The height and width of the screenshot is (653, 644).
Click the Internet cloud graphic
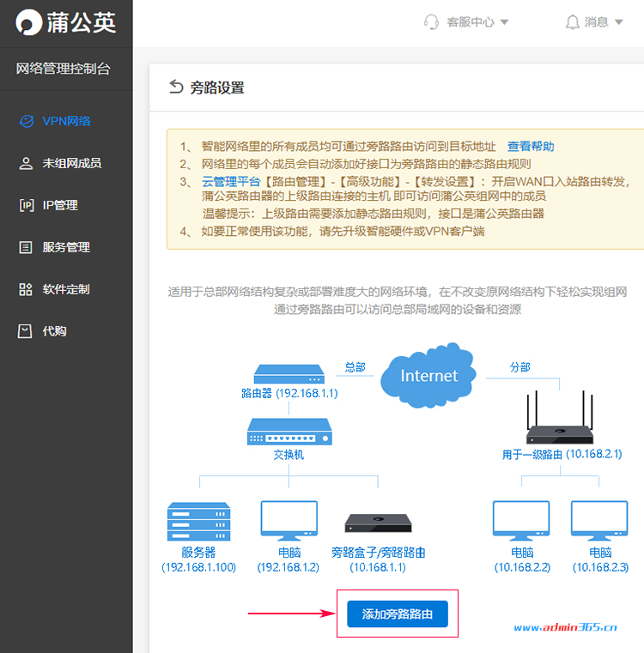pyautogui.click(x=428, y=375)
